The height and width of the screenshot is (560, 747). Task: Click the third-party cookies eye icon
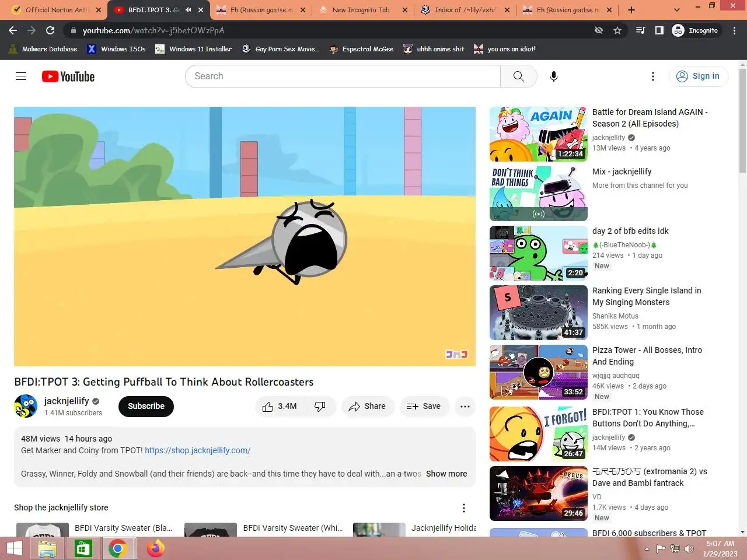click(x=599, y=30)
